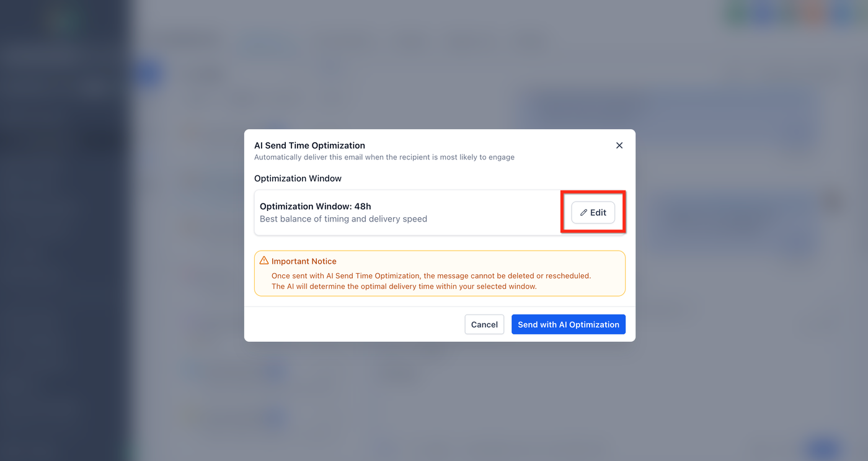
Task: Click the subtitle about automatic email delivery
Action: 384,158
